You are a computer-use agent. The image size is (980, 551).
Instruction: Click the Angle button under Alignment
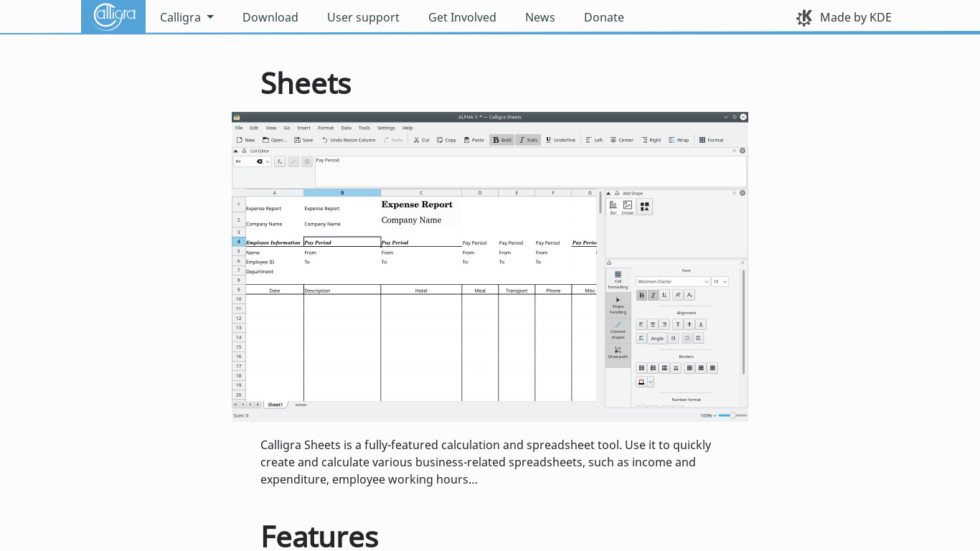click(657, 338)
